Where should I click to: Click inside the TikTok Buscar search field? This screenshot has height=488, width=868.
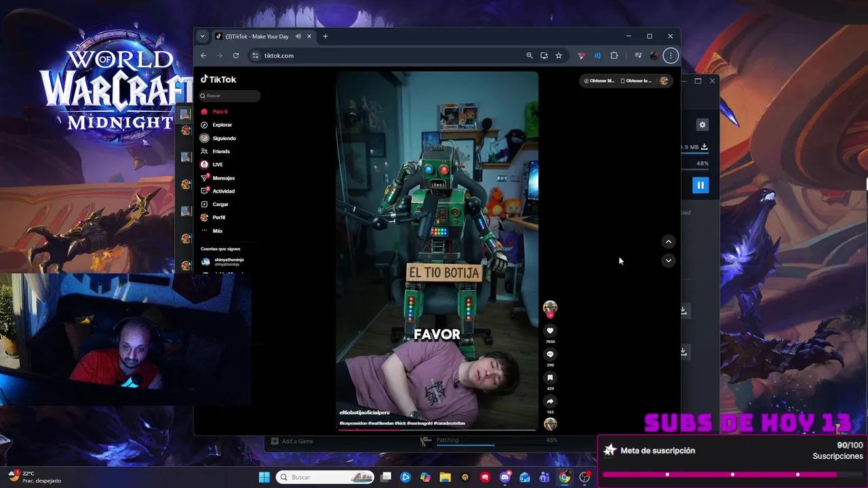(229, 96)
